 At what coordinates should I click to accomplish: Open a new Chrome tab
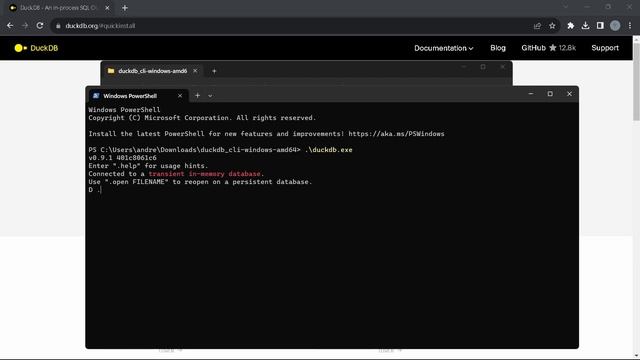click(x=125, y=8)
